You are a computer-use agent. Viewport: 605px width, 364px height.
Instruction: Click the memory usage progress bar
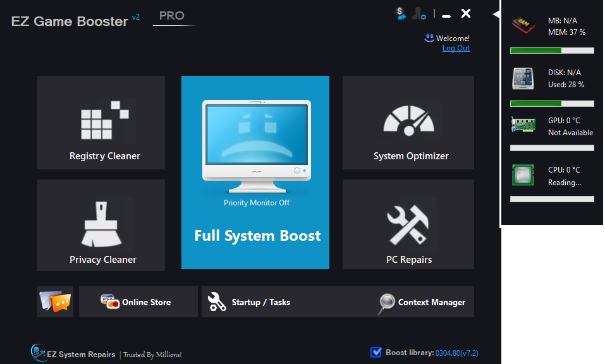(x=552, y=51)
